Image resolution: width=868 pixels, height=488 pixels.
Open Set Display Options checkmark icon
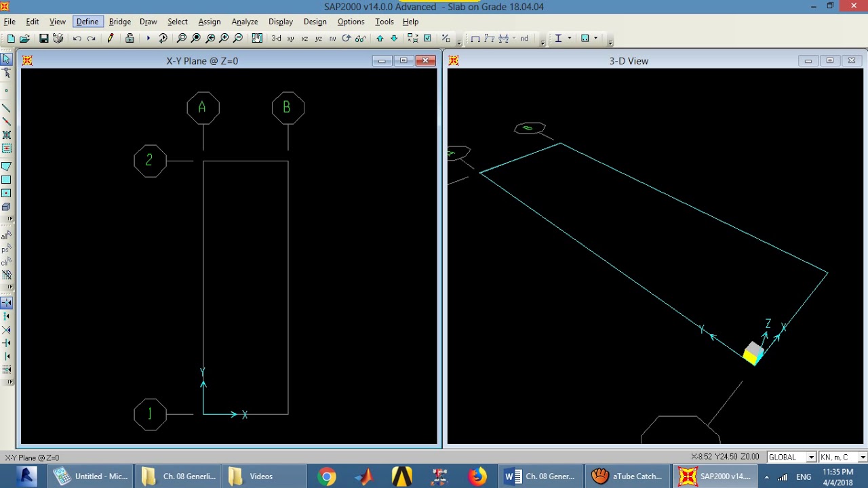point(427,39)
